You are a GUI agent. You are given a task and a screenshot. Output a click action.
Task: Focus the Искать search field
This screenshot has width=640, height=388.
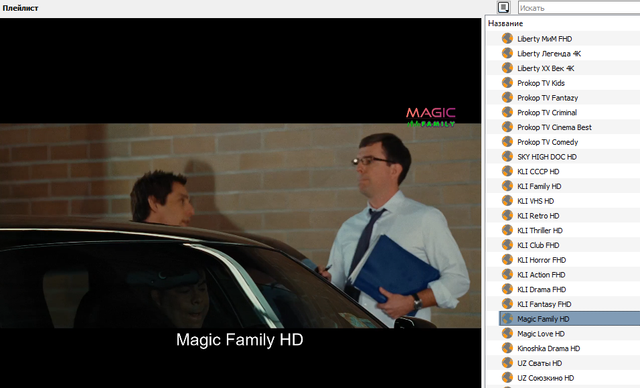(579, 7)
